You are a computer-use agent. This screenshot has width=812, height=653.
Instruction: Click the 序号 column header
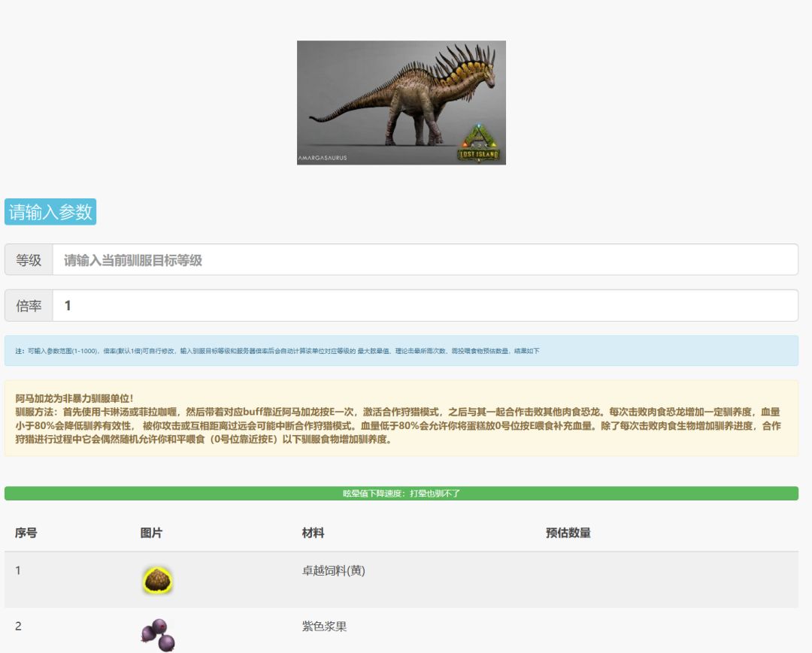26,533
